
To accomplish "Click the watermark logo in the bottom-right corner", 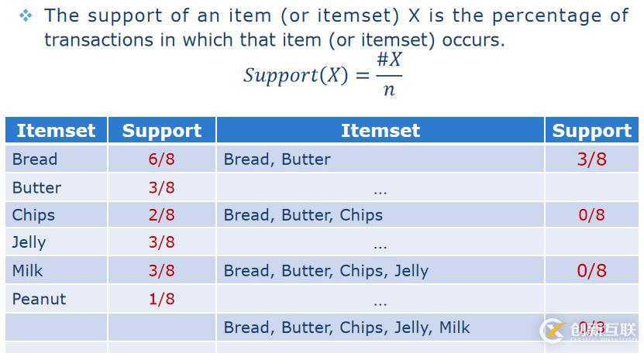I will tap(591, 331).
